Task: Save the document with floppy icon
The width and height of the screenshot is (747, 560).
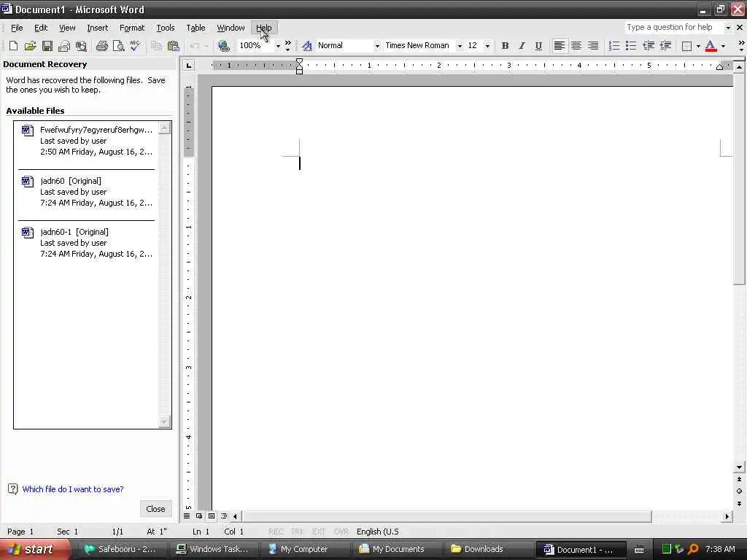Action: (x=47, y=46)
